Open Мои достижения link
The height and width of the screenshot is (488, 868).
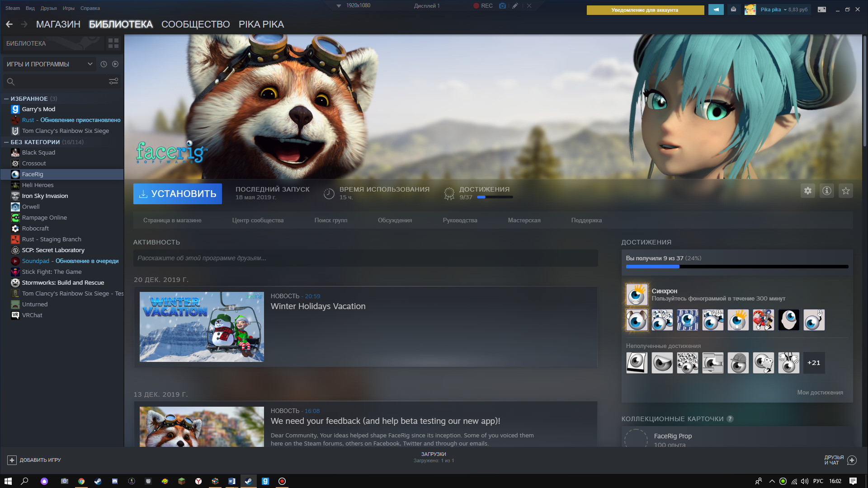pos(820,393)
